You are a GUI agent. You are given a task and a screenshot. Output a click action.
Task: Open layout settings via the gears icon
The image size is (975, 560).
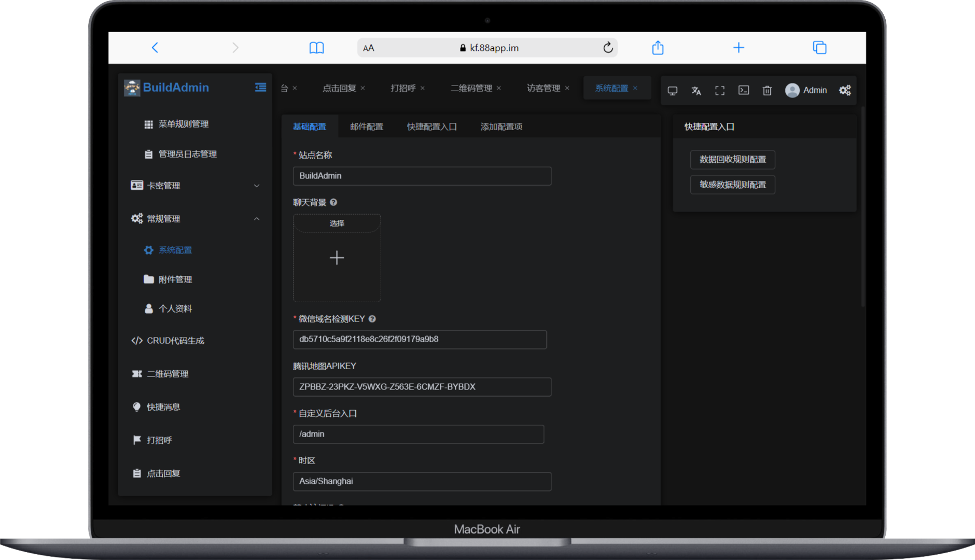[x=844, y=90]
